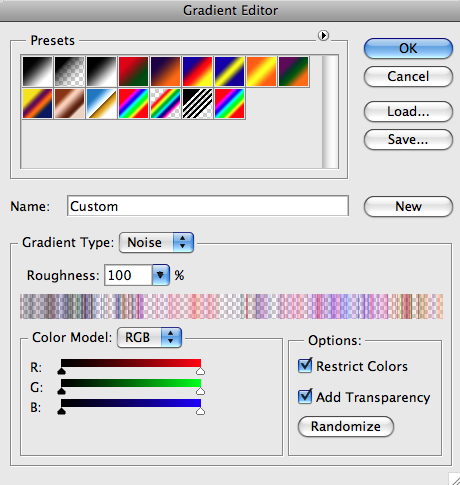Click the green channel white slider handle
The width and height of the screenshot is (460, 485).
200,391
